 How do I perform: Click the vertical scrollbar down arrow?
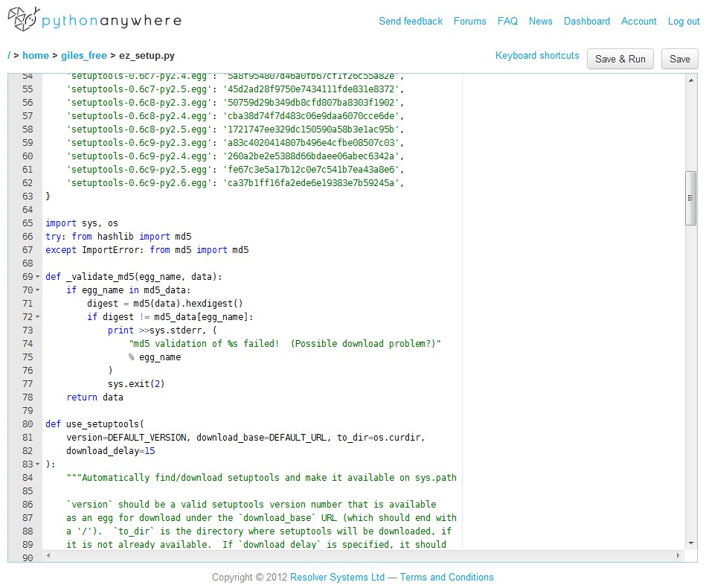tap(691, 543)
